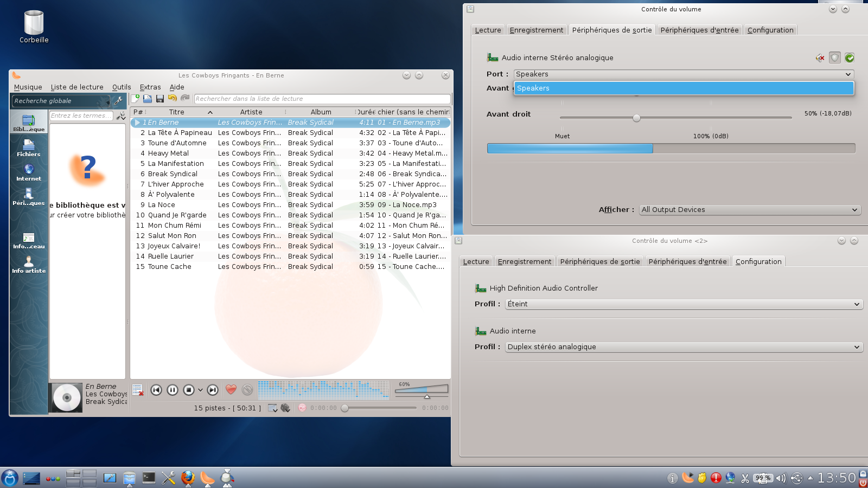Love the track with the heart icon
The image size is (868, 488).
[231, 389]
